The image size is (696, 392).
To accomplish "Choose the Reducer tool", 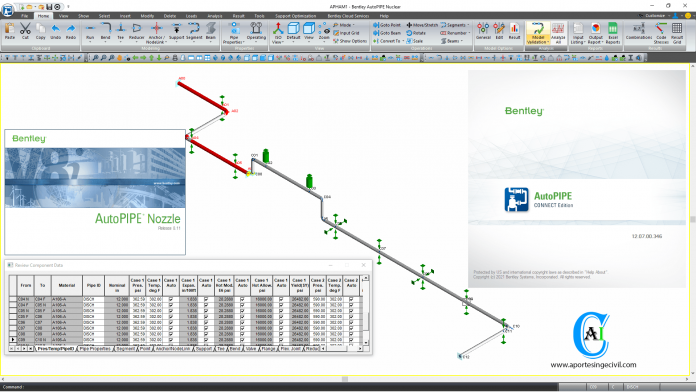I will click(x=137, y=32).
